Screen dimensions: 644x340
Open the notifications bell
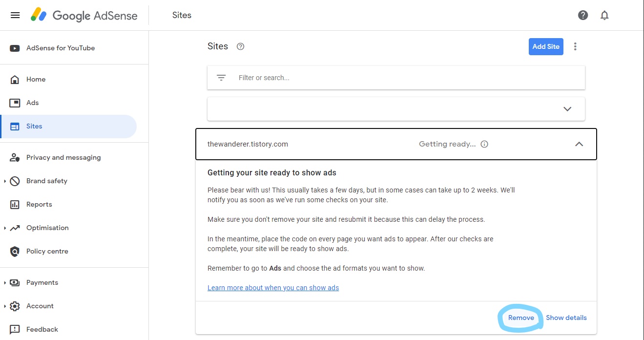(604, 15)
